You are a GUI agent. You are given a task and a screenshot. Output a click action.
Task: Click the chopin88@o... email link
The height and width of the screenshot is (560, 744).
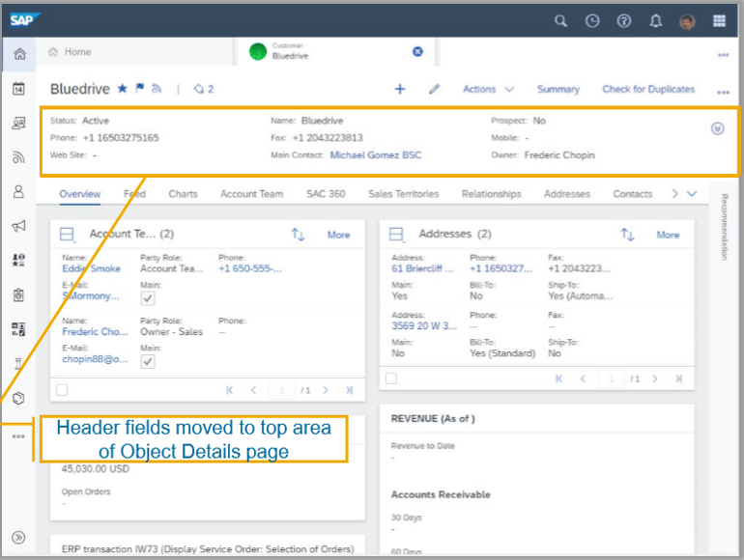[95, 359]
